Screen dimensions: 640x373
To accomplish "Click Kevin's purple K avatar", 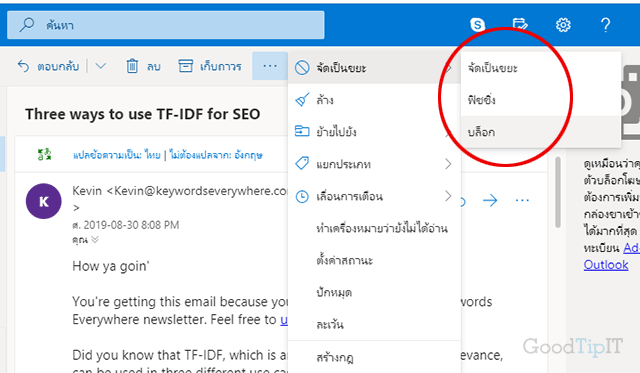I will (x=44, y=201).
